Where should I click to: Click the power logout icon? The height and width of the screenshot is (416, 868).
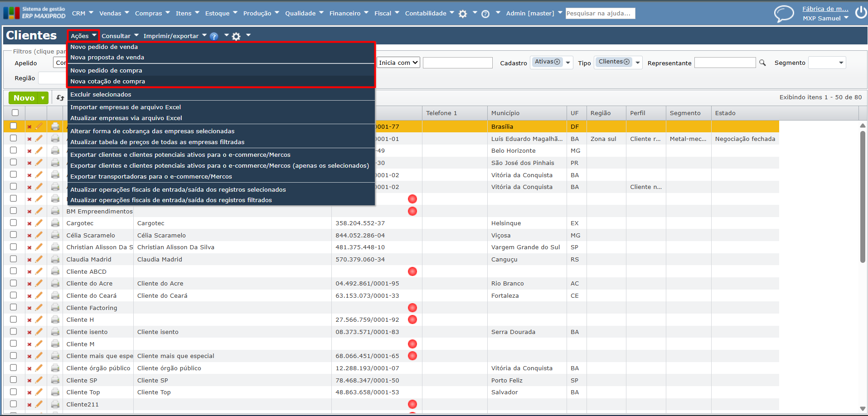(x=861, y=13)
